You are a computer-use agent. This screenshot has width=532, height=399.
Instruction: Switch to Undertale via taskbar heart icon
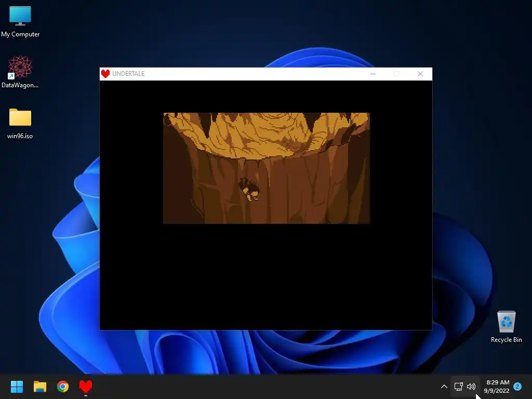click(x=86, y=387)
